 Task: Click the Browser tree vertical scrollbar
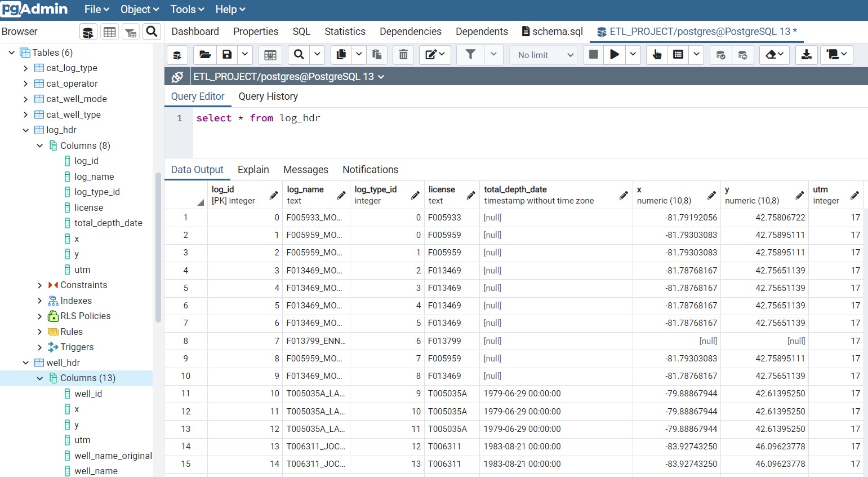point(158,248)
